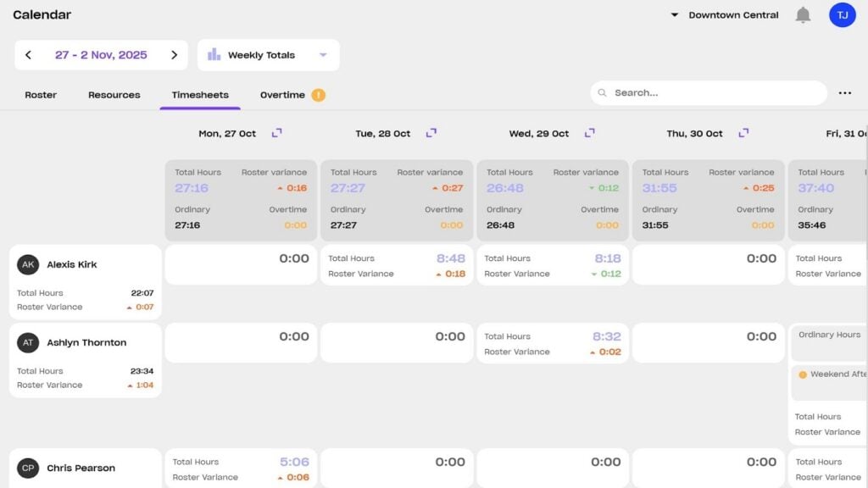
Task: Open the notifications bell
Action: tap(803, 15)
